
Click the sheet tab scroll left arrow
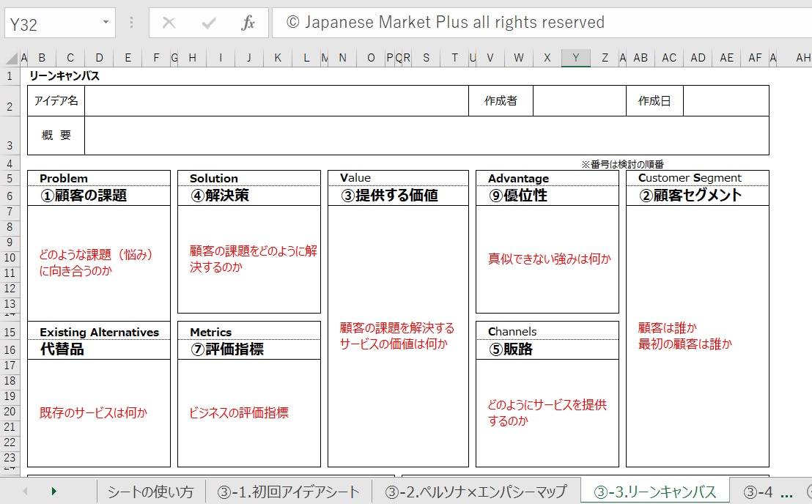(25, 491)
